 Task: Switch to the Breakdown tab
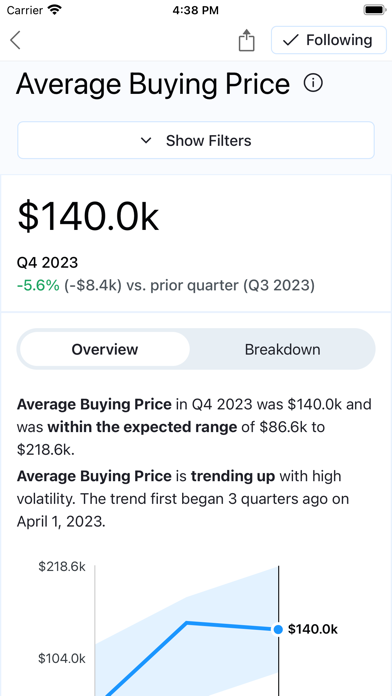coord(282,349)
